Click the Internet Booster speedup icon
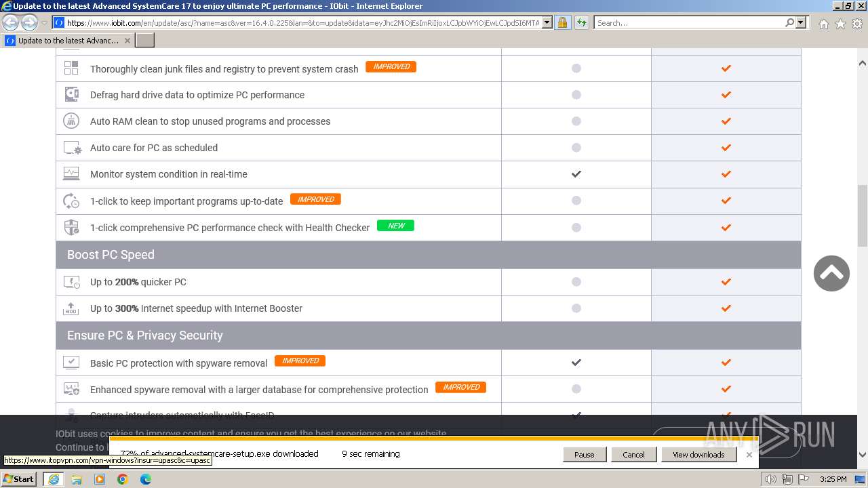Screen dimensions: 868x488 click(71, 308)
